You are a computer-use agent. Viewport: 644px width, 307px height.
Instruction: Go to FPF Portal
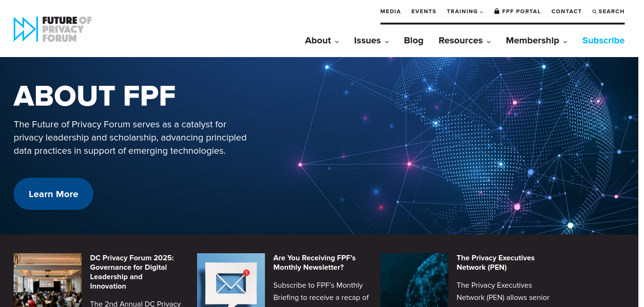click(521, 11)
